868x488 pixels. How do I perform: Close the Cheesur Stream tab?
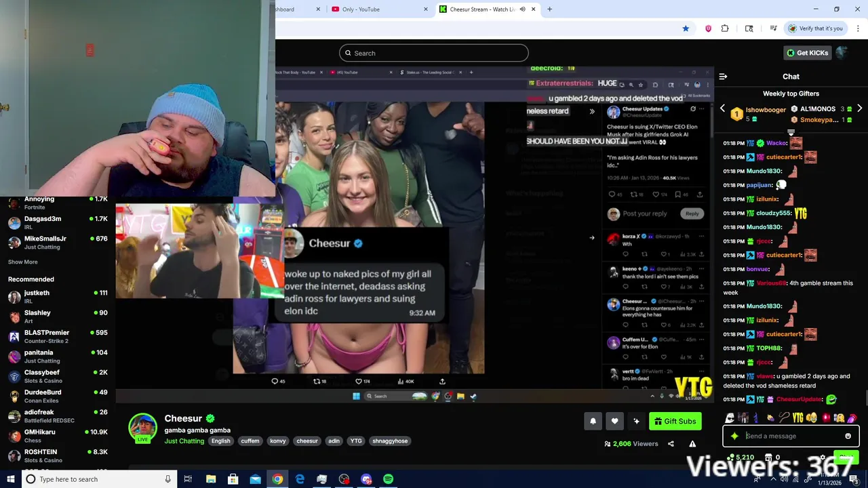(533, 9)
